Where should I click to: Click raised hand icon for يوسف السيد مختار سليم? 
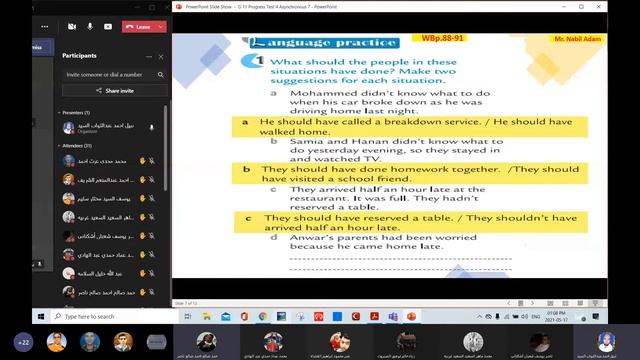[x=142, y=198]
